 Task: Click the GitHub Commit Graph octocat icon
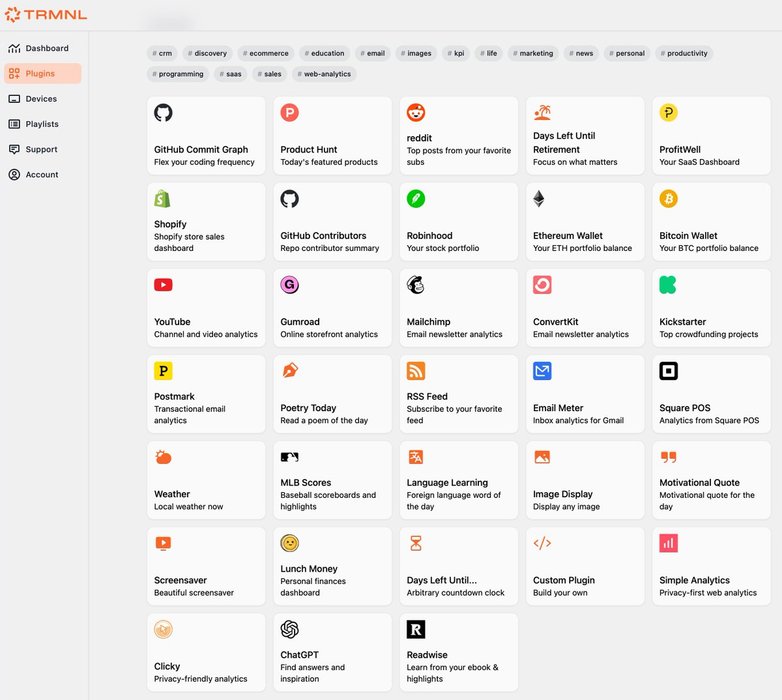(163, 113)
